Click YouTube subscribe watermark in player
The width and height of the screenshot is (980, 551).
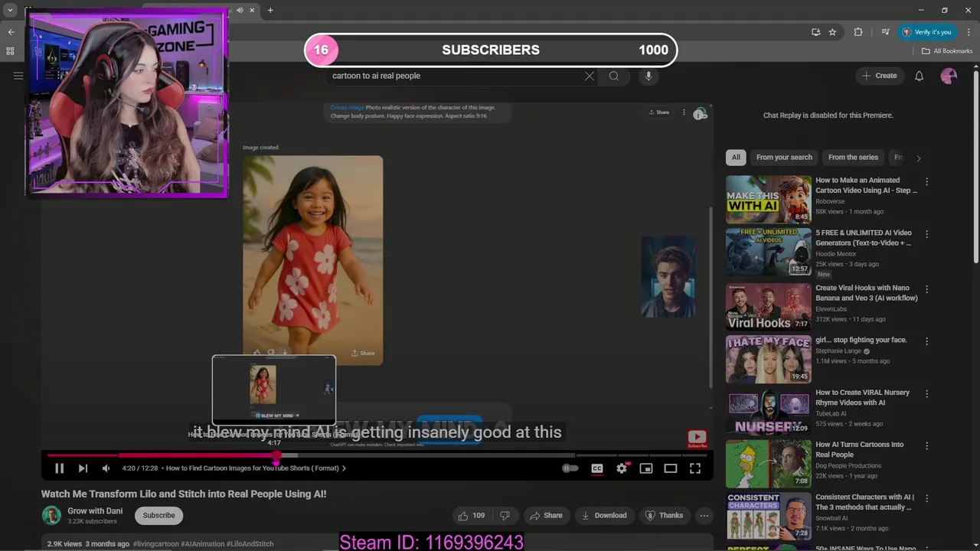point(697,439)
